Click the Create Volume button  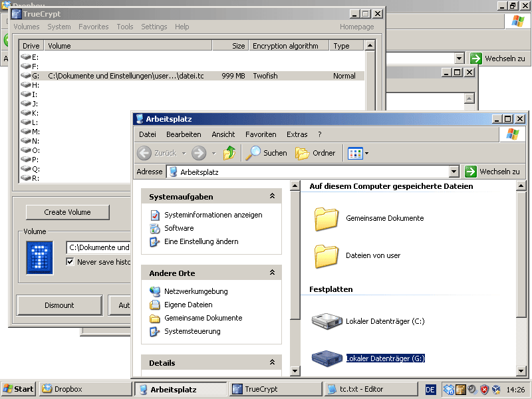pos(68,212)
